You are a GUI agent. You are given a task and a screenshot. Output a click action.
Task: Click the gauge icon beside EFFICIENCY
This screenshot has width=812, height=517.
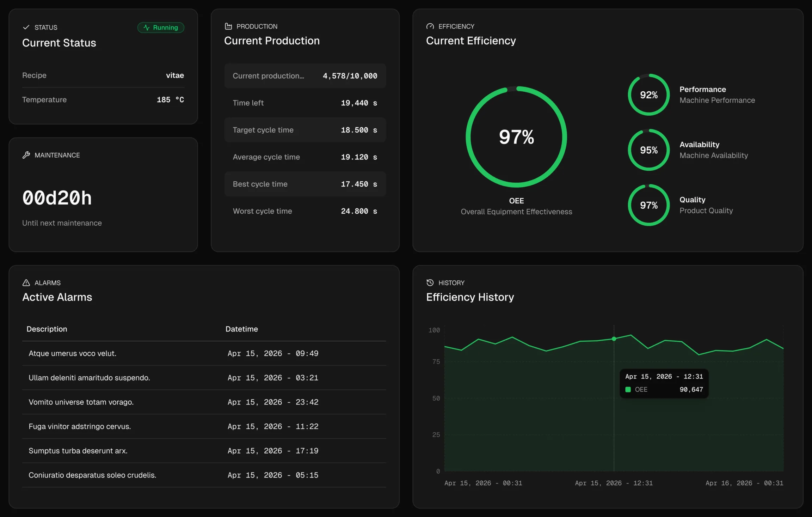point(430,26)
